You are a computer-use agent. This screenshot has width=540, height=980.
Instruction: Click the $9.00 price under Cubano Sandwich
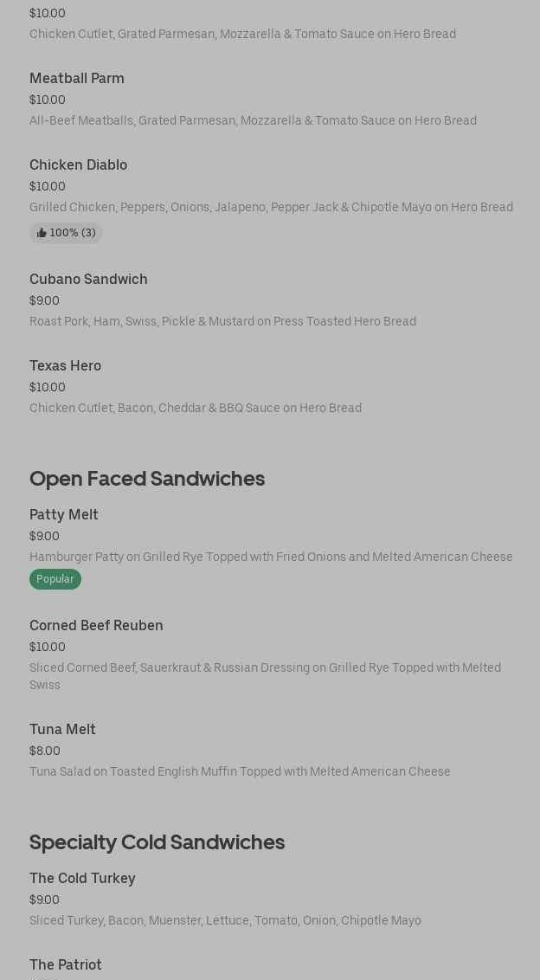point(44,300)
